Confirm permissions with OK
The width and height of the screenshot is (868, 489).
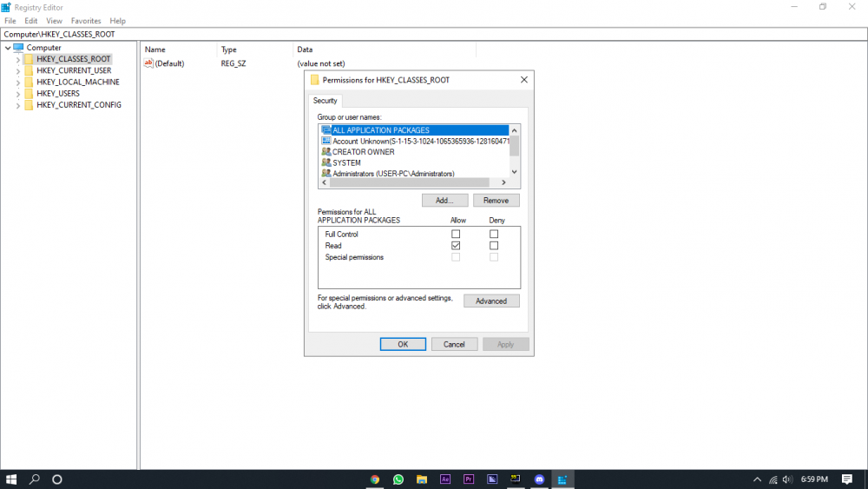point(403,344)
